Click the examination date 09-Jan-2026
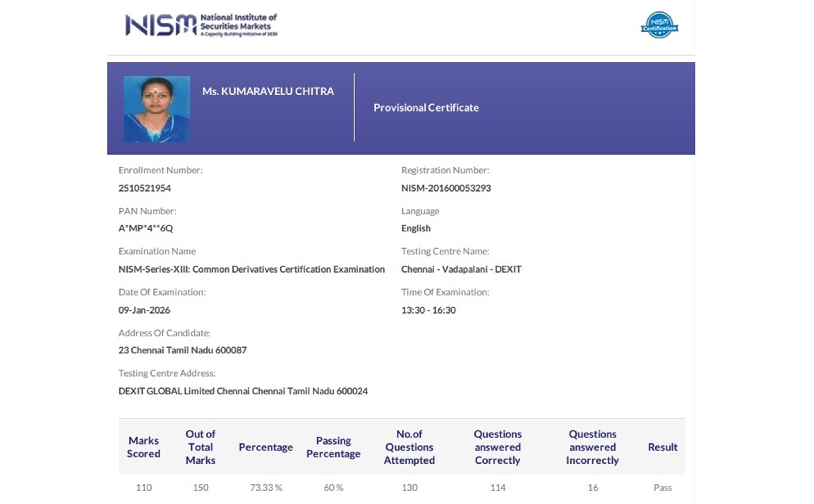 (144, 310)
